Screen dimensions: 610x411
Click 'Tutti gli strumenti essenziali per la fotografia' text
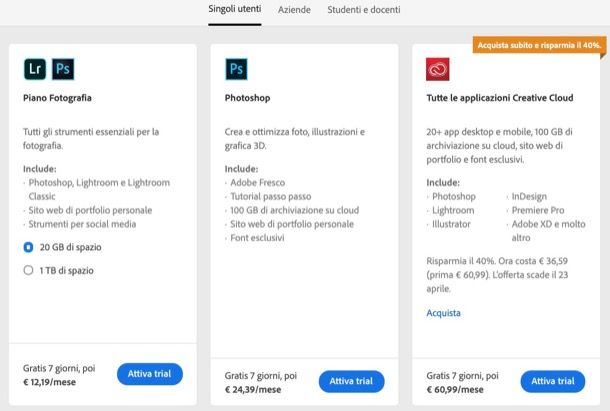[91, 139]
